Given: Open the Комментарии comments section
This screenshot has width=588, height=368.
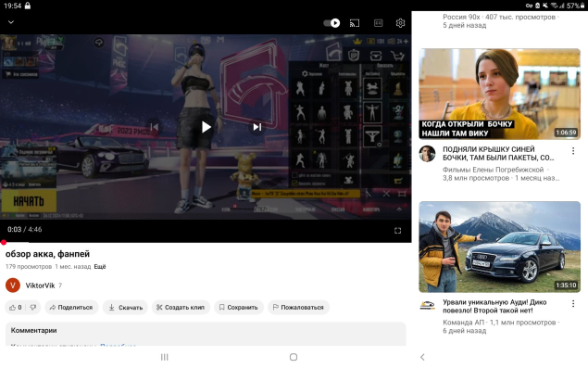Looking at the screenshot, I should coord(206,334).
